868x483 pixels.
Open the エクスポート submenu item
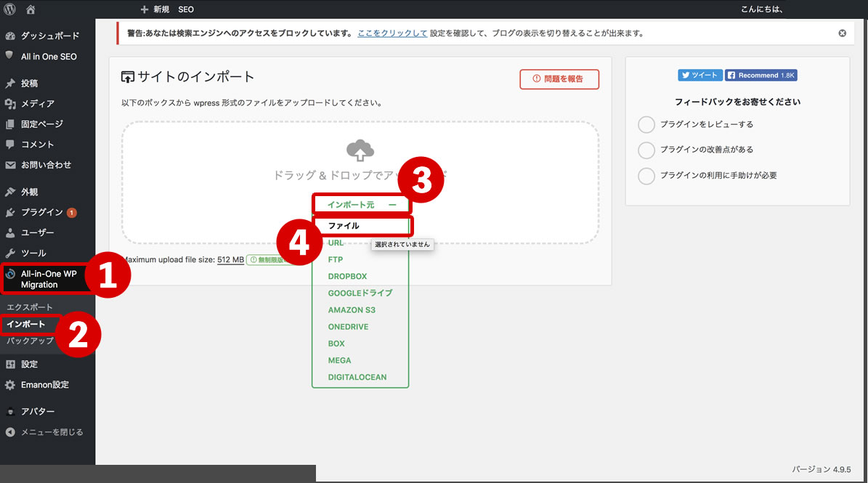(29, 307)
